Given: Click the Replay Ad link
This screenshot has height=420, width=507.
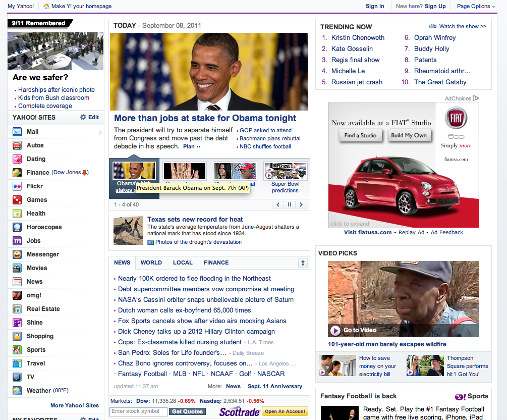Looking at the screenshot, I should click(x=411, y=232).
